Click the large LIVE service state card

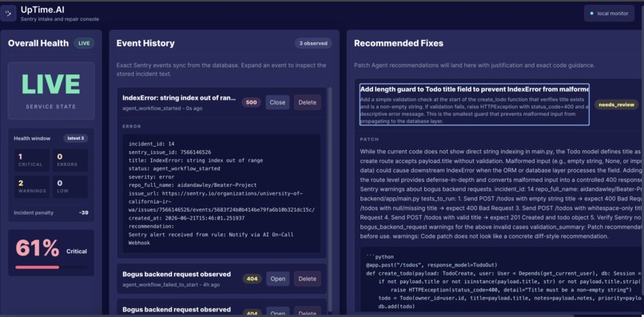pyautogui.click(x=51, y=90)
